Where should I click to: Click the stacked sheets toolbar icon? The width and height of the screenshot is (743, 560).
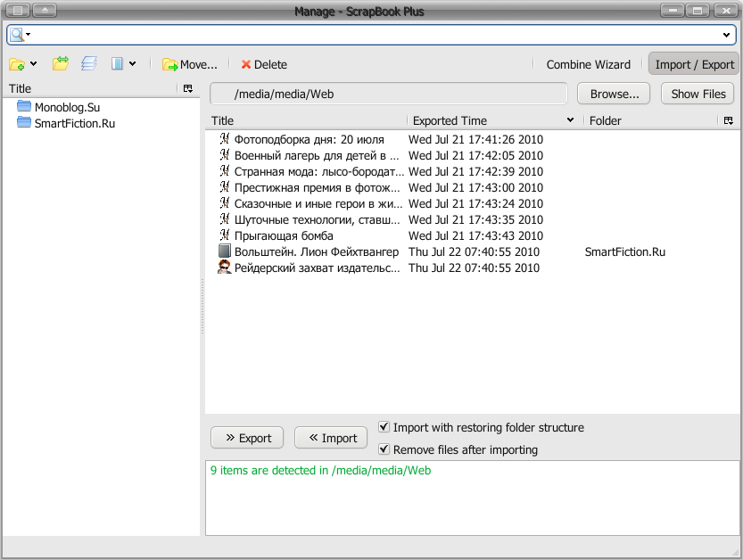coord(89,63)
